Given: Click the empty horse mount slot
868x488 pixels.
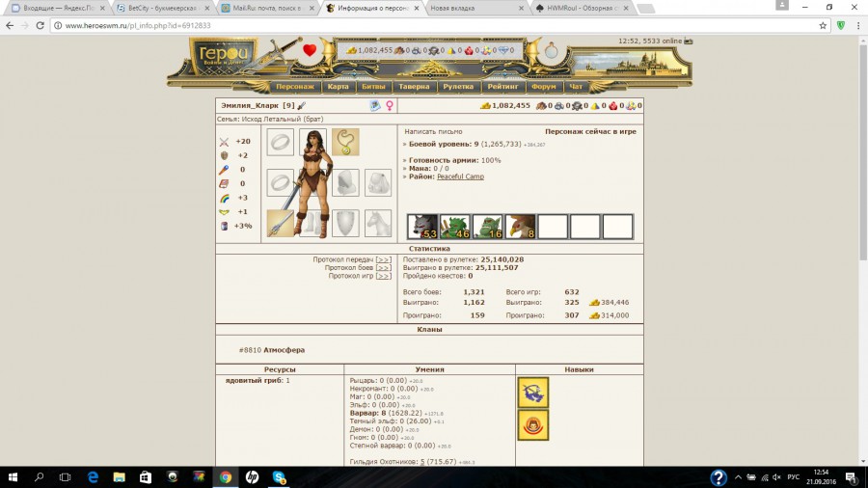Looking at the screenshot, I should pos(378,224).
